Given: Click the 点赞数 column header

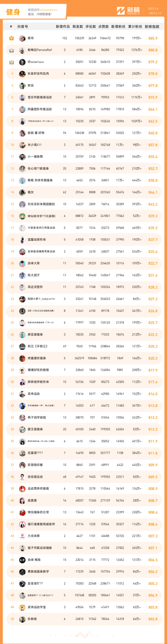Looking at the screenshot, I should (x=103, y=26).
